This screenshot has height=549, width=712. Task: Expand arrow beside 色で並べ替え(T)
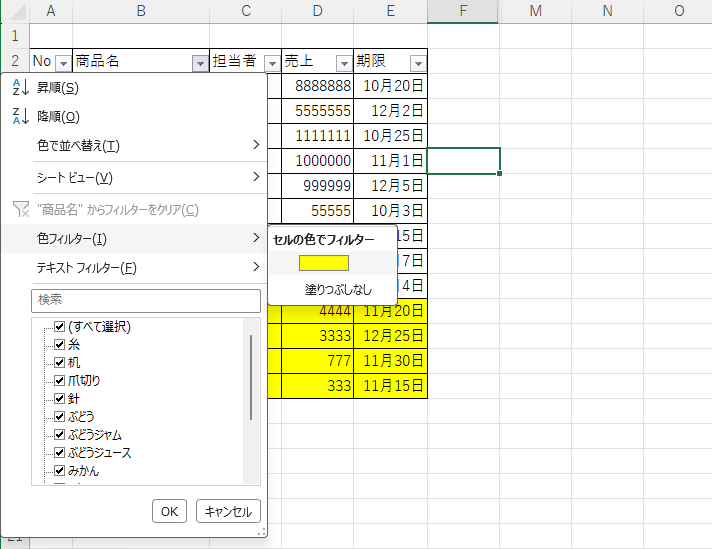(256, 145)
